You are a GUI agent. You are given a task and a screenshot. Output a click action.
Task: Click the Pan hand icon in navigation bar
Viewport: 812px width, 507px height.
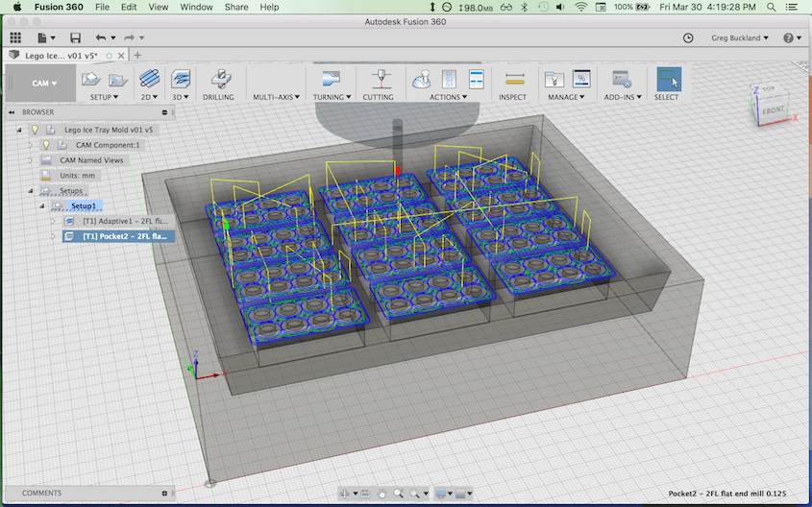tap(381, 494)
